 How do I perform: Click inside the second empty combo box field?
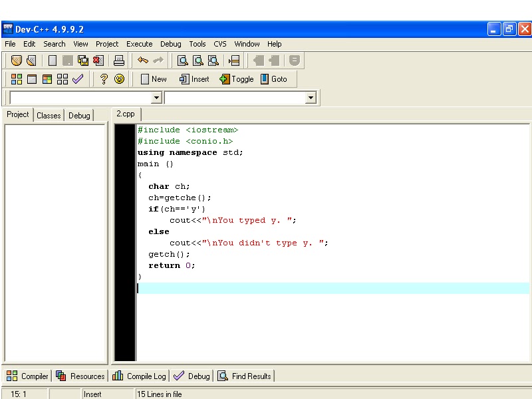tap(235, 98)
